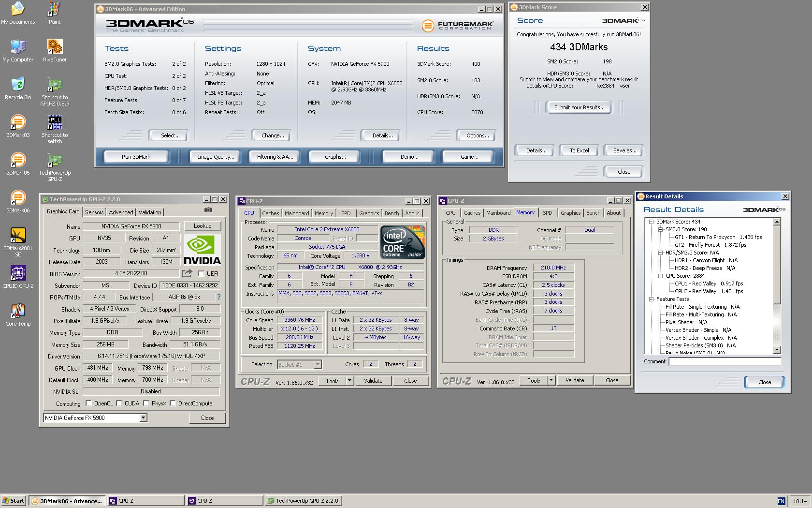Viewport: 812px width, 508px height.
Task: Open SPD tab in Memory CPU-Z window
Action: 548,213
